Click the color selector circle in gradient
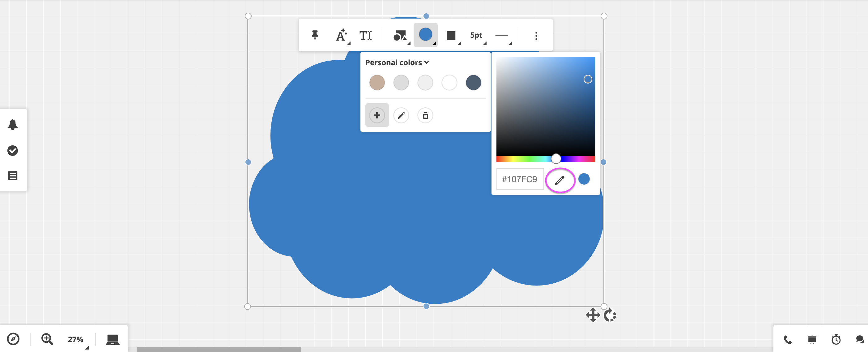 588,79
